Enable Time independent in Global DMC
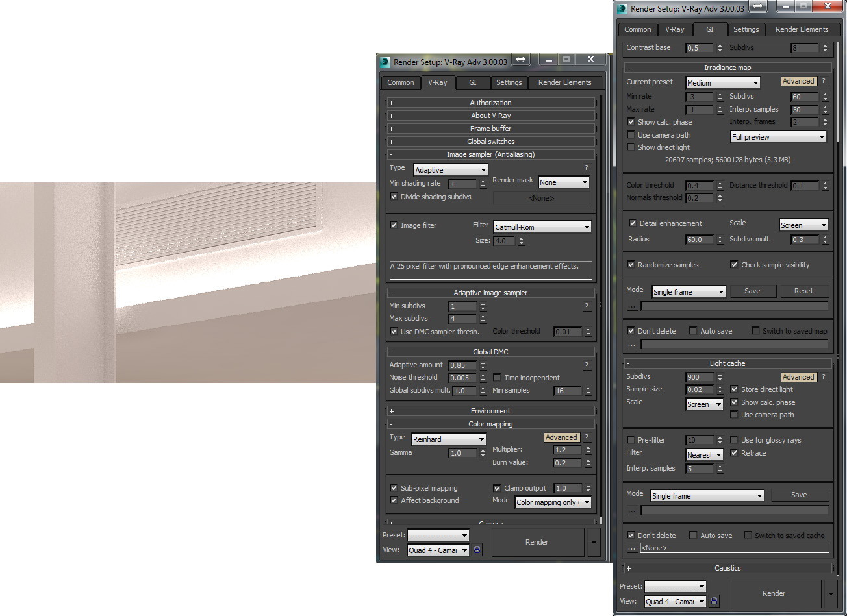Viewport: 847px width, 616px height. click(498, 378)
